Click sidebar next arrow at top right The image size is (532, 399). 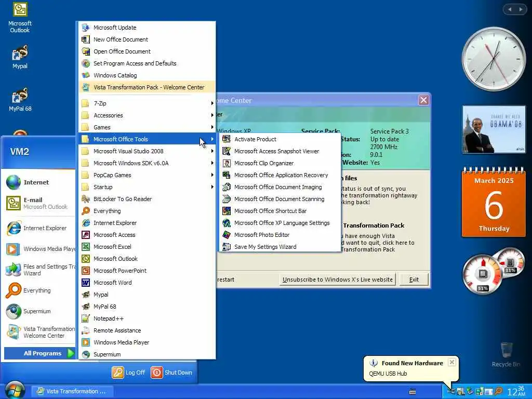pos(521,9)
